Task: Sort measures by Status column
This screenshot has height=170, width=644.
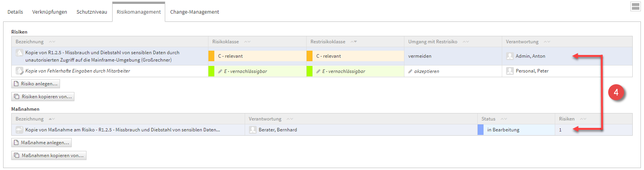Action: coord(488,119)
